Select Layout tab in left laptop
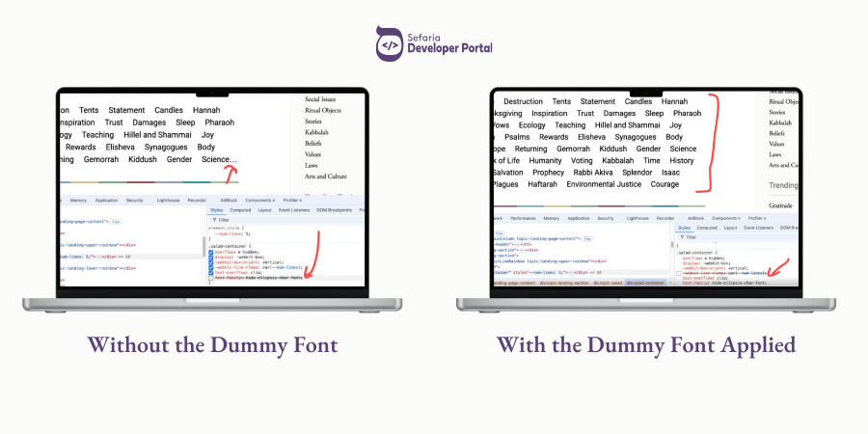 click(x=264, y=210)
